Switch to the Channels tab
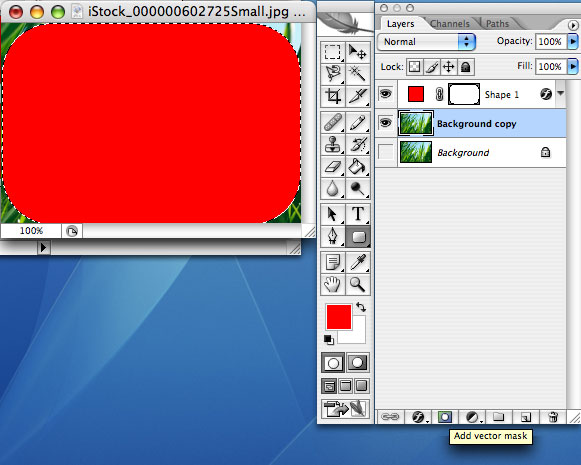Viewport: 581px width, 465px height. [449, 24]
